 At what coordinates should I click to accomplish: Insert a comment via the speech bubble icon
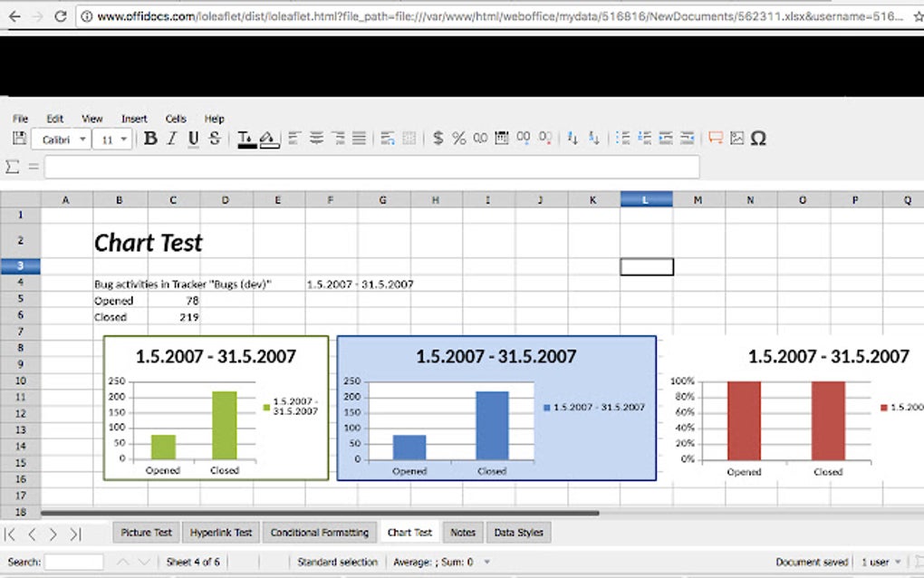click(715, 138)
